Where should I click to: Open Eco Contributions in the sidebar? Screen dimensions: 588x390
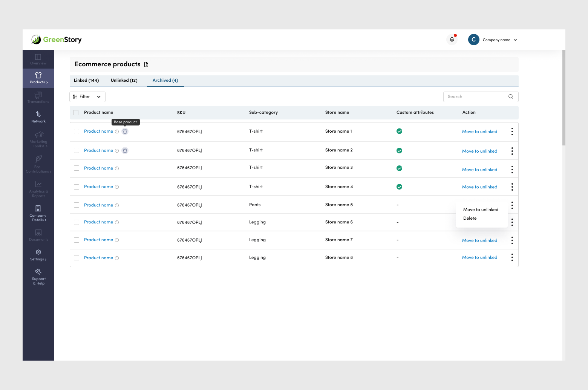[x=38, y=164]
